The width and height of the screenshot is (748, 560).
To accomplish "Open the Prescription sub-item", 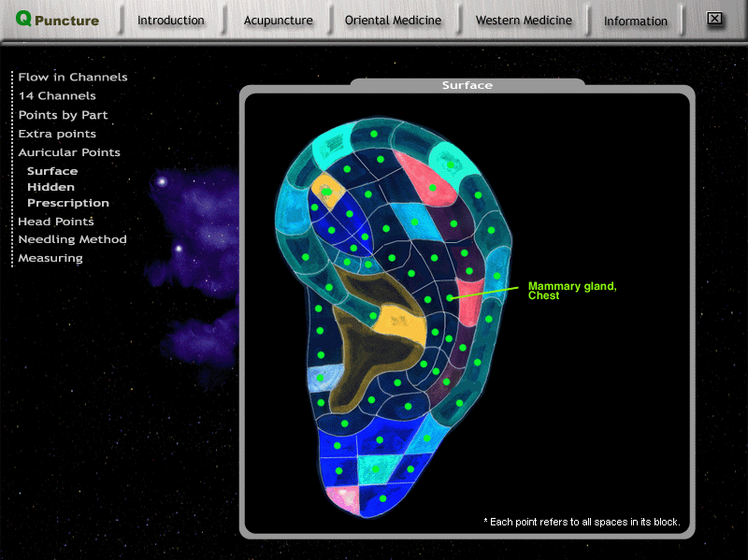I will pyautogui.click(x=67, y=203).
